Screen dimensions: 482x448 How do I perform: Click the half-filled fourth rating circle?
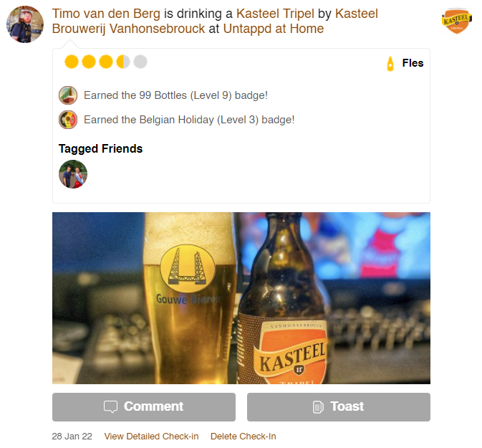[x=123, y=62]
